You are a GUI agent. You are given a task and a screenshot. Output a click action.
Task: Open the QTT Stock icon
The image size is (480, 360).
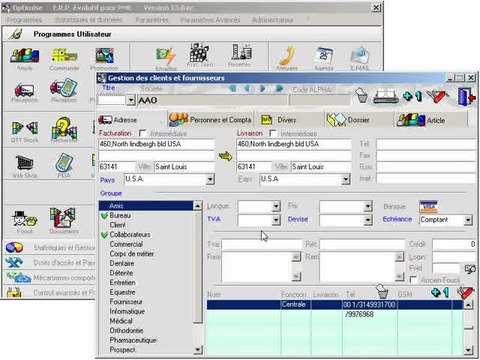pos(25,128)
